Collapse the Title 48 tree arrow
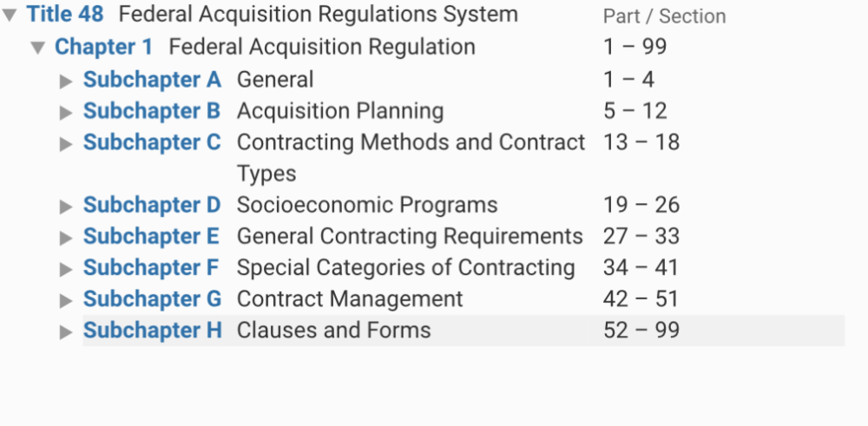 10,16
